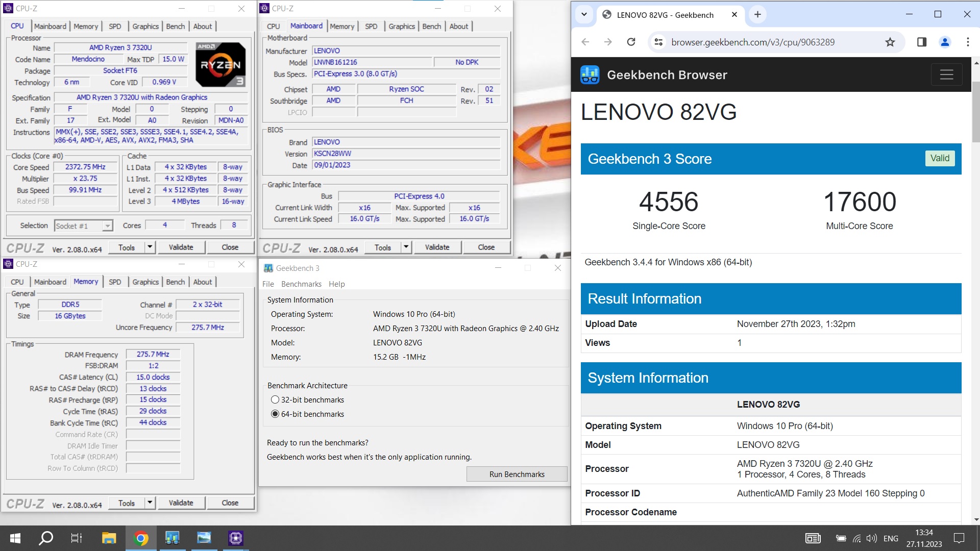The width and height of the screenshot is (980, 551).
Task: Open Windows taskbar search
Action: click(46, 538)
